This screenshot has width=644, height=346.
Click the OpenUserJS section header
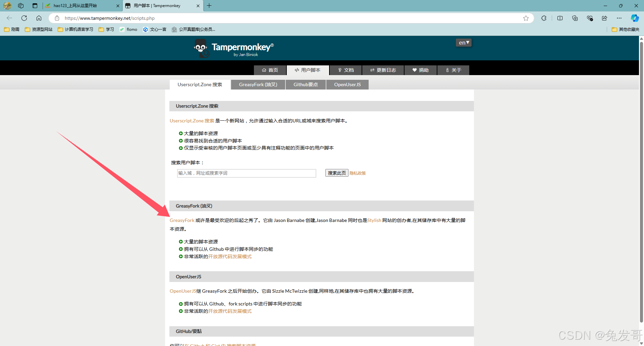(x=321, y=277)
